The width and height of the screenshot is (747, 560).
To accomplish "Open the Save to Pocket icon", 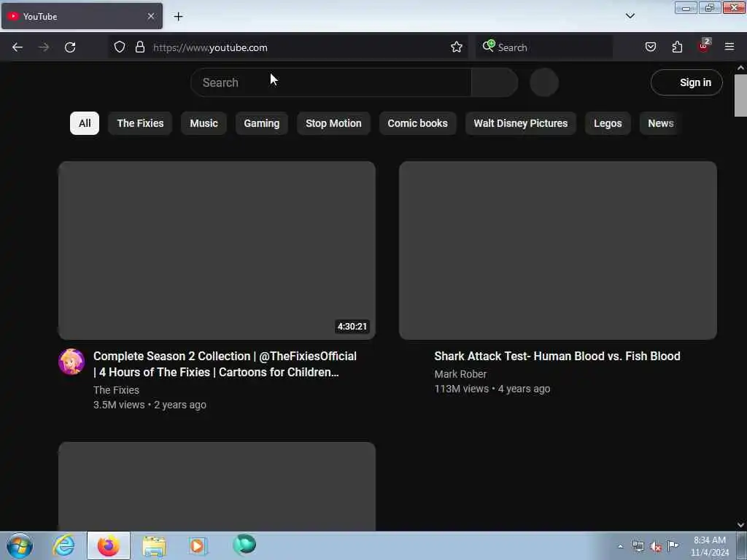I will click(x=651, y=47).
